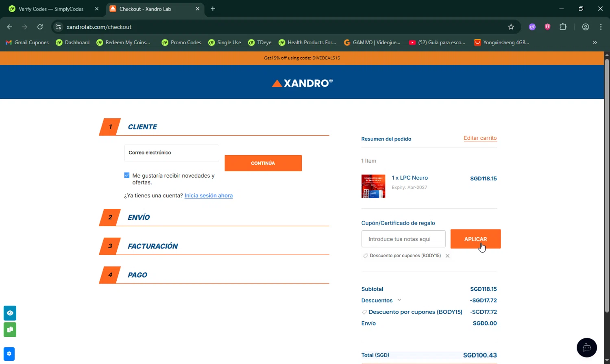Click the blue gear settings icon
Viewport: 610px width, 364px height.
coord(9,354)
